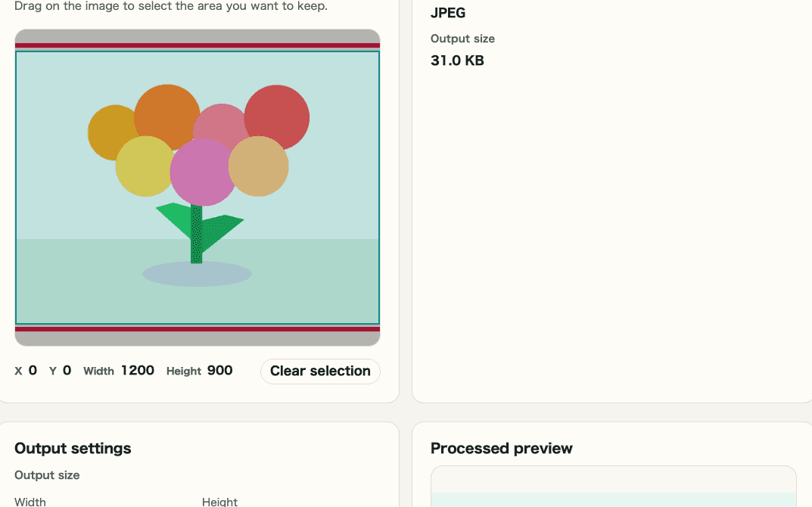The image size is (812, 507).
Task: Click the red stripe at the image top edge
Action: pos(197,42)
